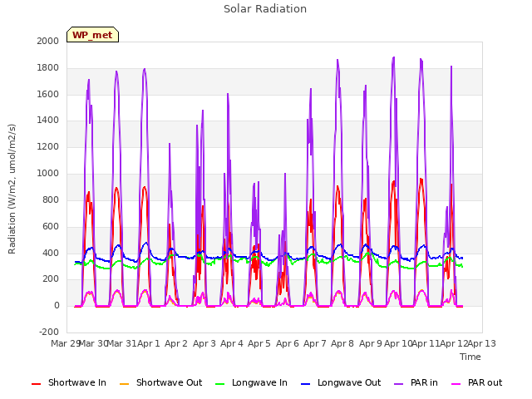Click the orange Shortwave Out legend swatch
This screenshot has width=532, height=399.
[x=124, y=384]
